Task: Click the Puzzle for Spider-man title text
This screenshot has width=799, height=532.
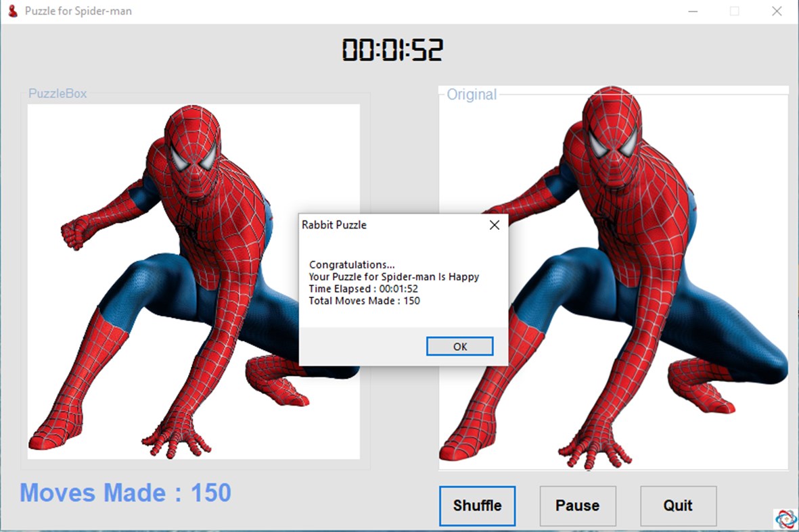Action: coord(76,11)
